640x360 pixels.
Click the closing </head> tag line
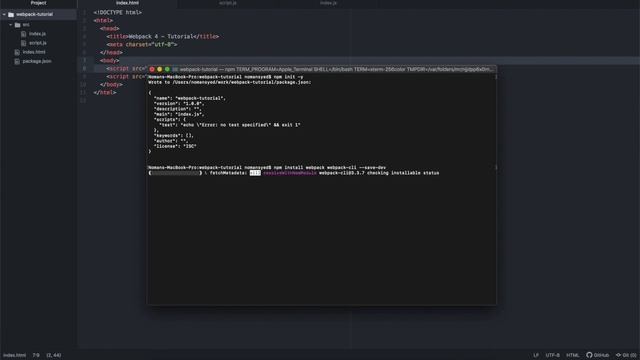point(111,53)
